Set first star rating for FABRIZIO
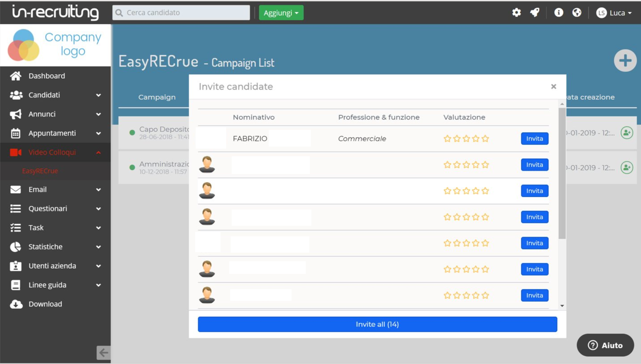This screenshot has height=364, width=641. click(x=447, y=138)
